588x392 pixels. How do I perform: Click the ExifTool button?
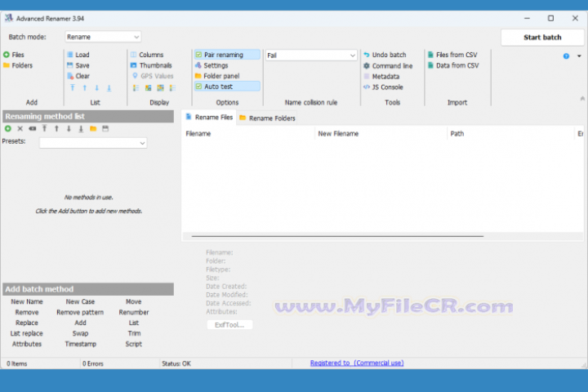pos(229,325)
